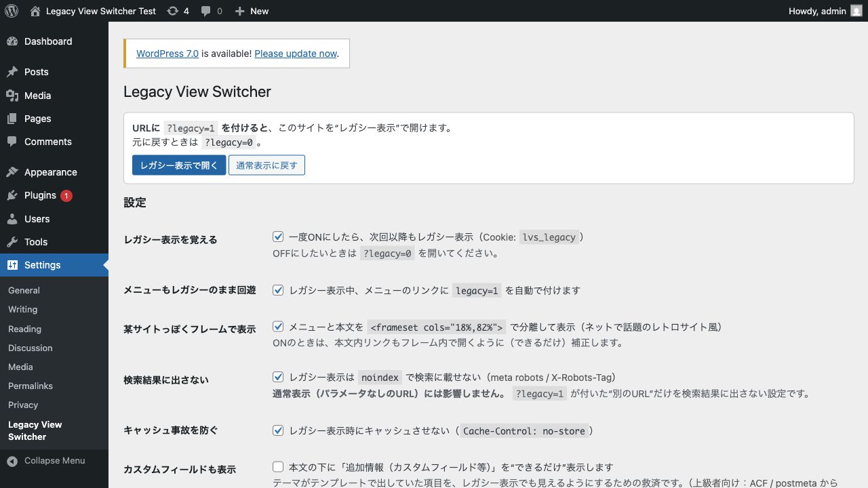Toggle 検索結果に出さない noindex checkbox

pos(278,377)
